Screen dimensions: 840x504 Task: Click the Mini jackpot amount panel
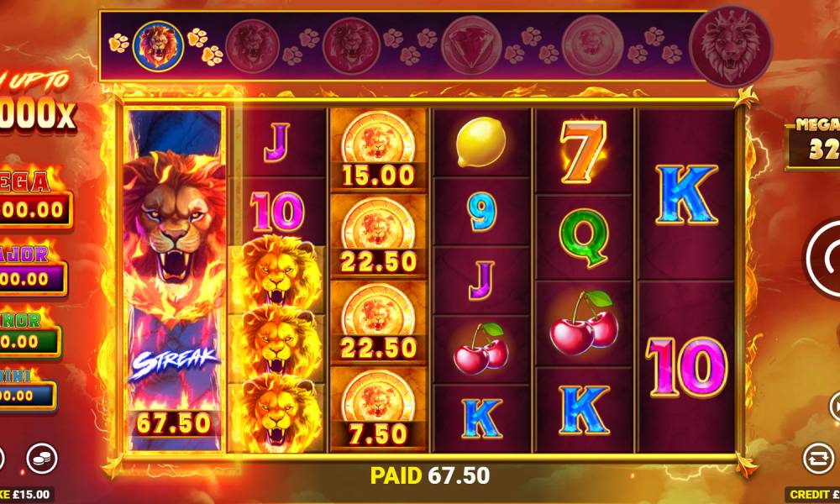(x=27, y=396)
